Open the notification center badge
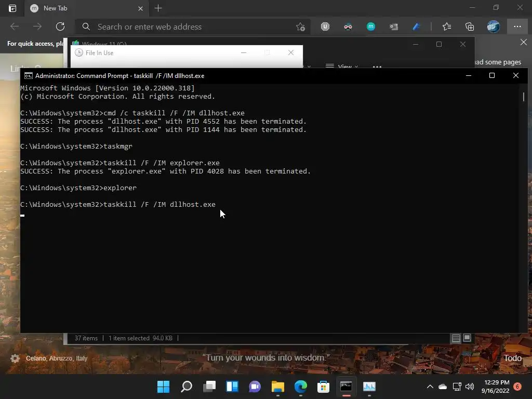The width and height of the screenshot is (532, 399). coord(517,387)
